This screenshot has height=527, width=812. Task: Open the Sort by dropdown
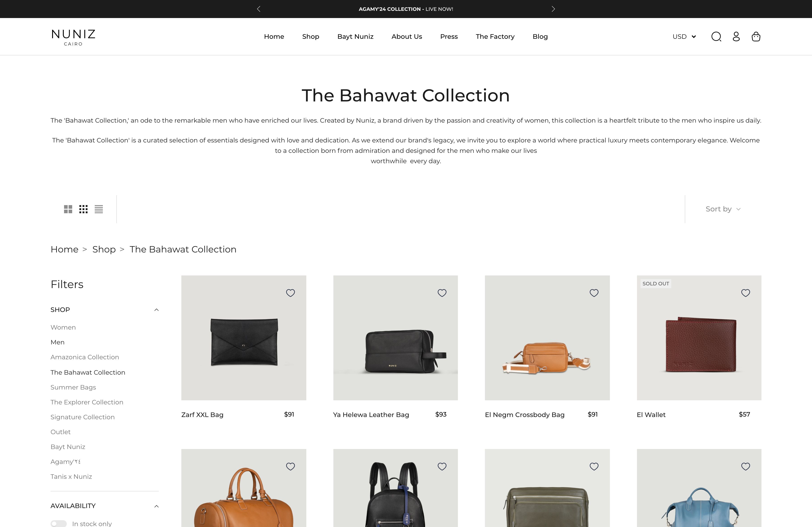pyautogui.click(x=723, y=209)
